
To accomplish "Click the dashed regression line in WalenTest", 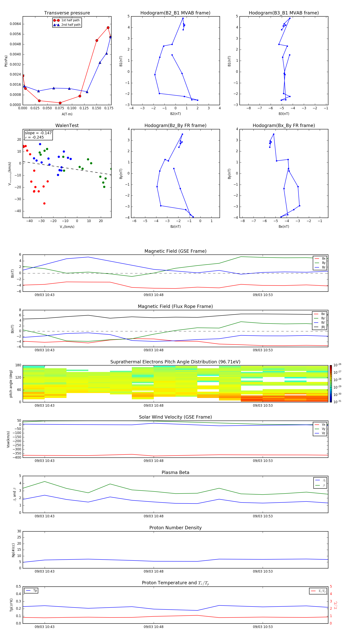I will pyautogui.click(x=67, y=168).
